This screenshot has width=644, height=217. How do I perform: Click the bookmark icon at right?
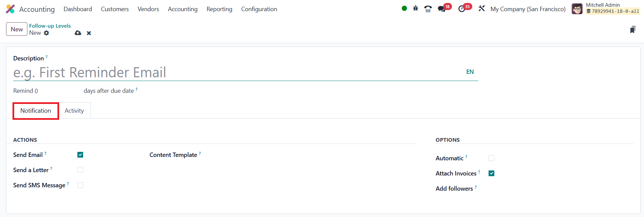[x=633, y=30]
